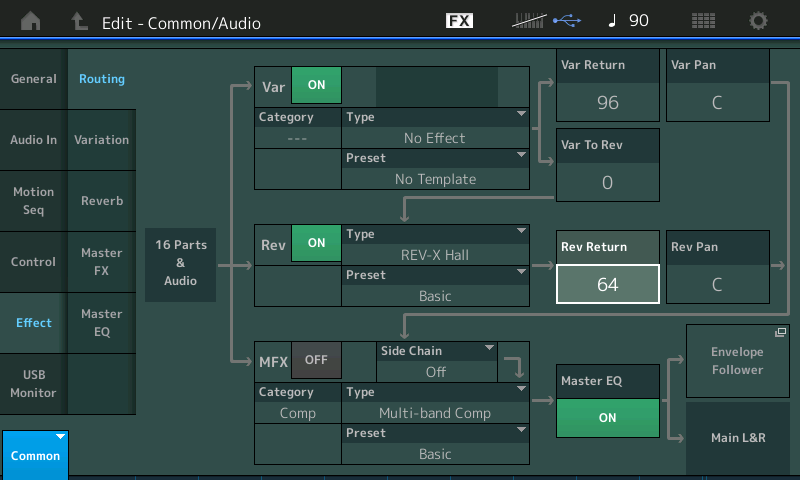
Task: Tap the Edit - Common/Audio title
Action: coord(181,23)
